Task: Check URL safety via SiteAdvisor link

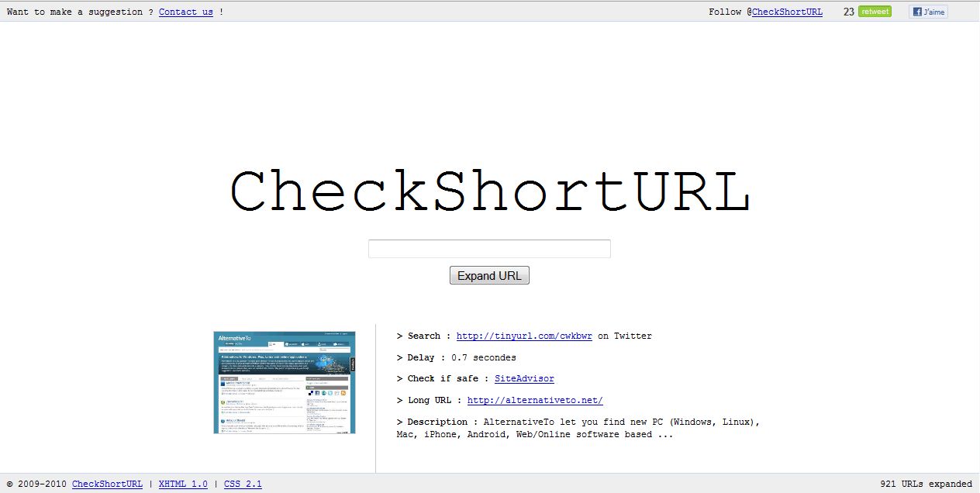Action: tap(524, 378)
